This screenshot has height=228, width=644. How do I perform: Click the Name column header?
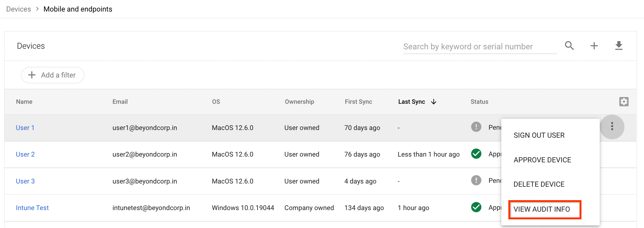pos(24,102)
